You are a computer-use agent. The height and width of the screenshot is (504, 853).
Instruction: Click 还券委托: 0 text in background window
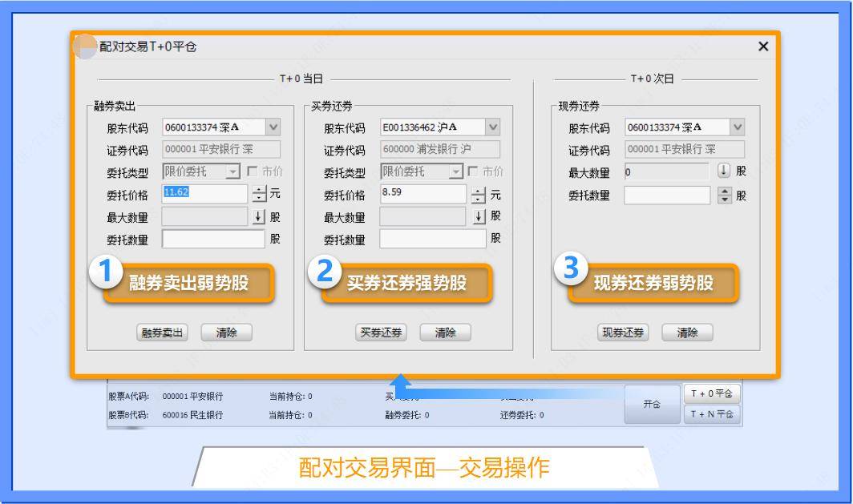(522, 415)
